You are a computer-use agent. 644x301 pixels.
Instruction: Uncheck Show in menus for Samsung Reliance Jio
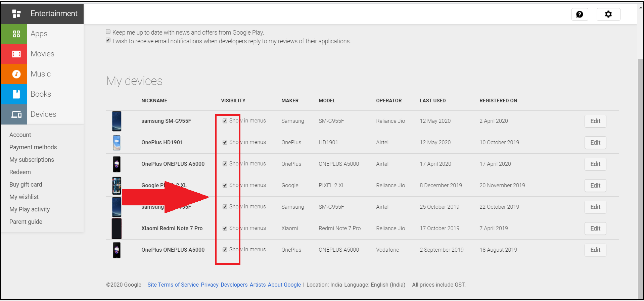click(x=225, y=121)
